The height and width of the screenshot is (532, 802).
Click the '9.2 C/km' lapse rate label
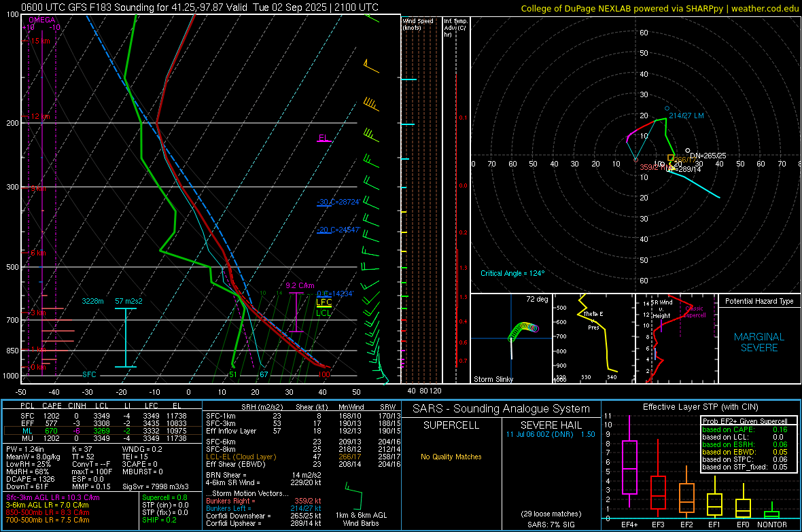click(x=300, y=285)
